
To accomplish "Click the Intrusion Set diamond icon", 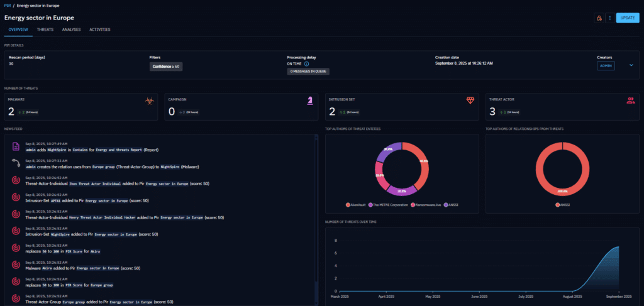I will (x=470, y=100).
